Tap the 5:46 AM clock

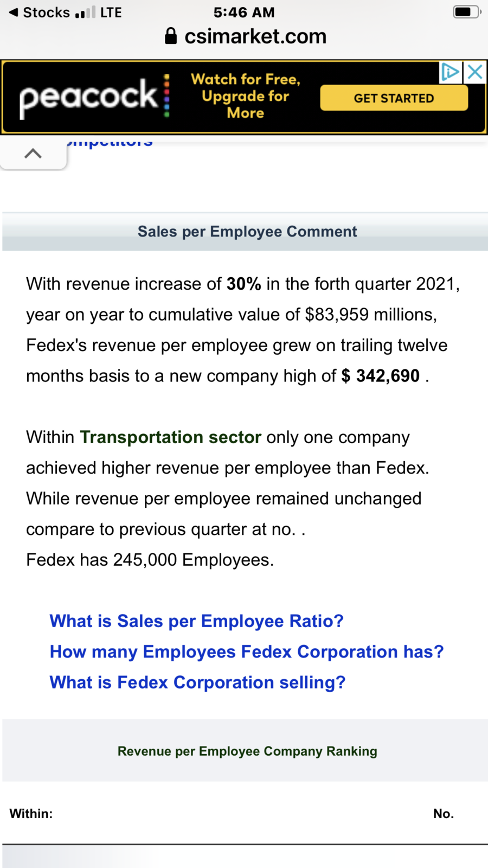244,12
